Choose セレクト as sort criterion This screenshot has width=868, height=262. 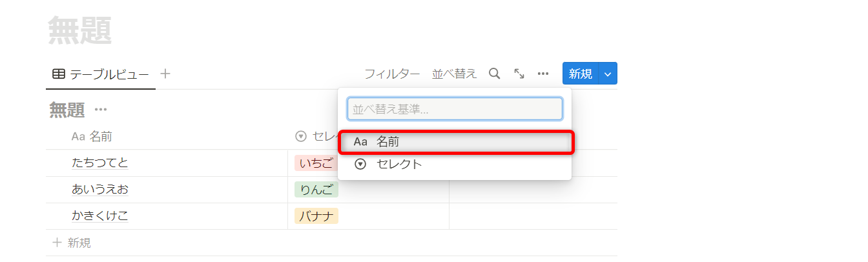[x=399, y=164]
